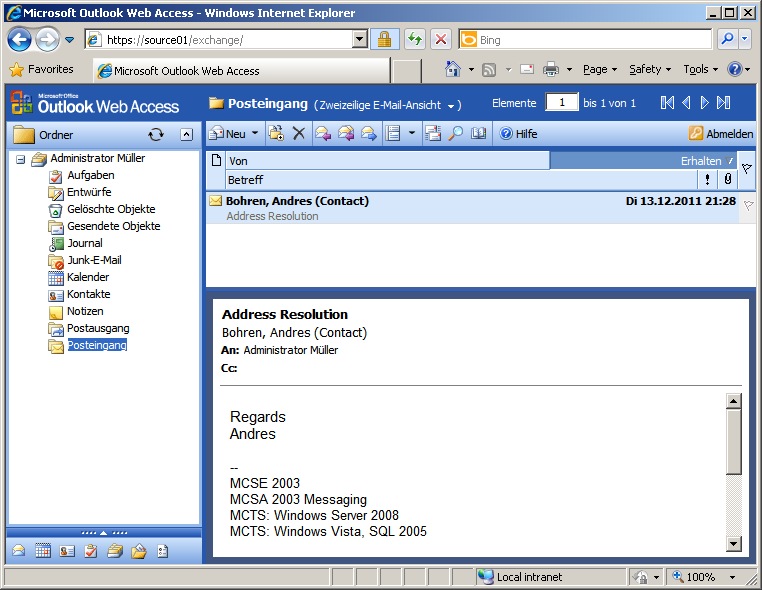The width and height of the screenshot is (762, 590).
Task: Sort by Erhalten column header
Action: [643, 161]
